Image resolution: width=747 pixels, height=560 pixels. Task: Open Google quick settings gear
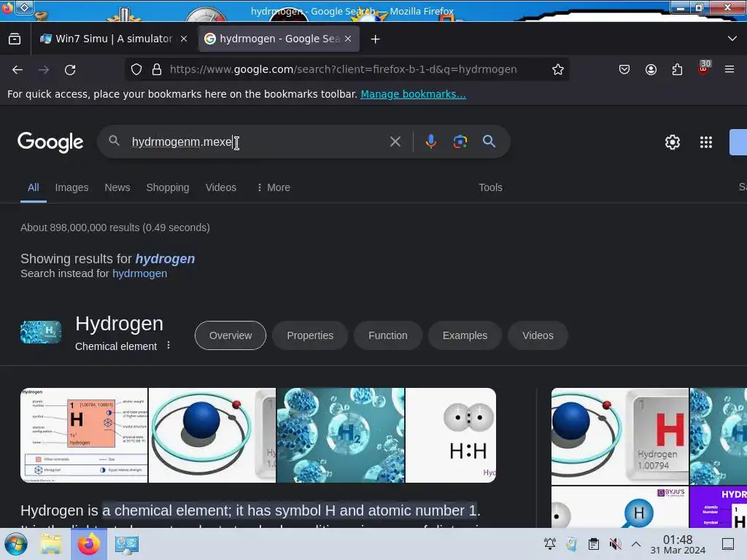click(x=672, y=142)
